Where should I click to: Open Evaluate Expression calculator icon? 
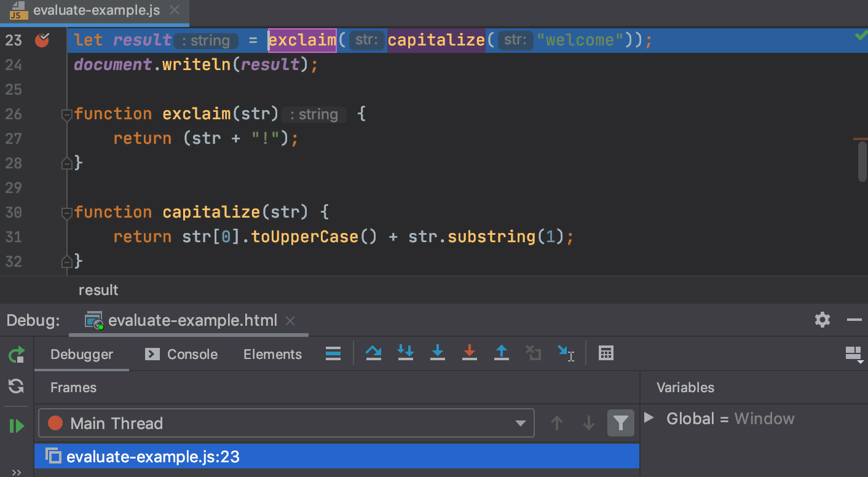pyautogui.click(x=606, y=353)
